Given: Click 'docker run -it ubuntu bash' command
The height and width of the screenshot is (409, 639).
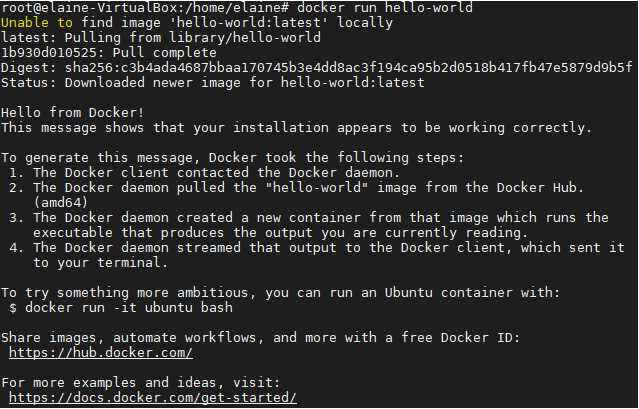Looking at the screenshot, I should (129, 307).
